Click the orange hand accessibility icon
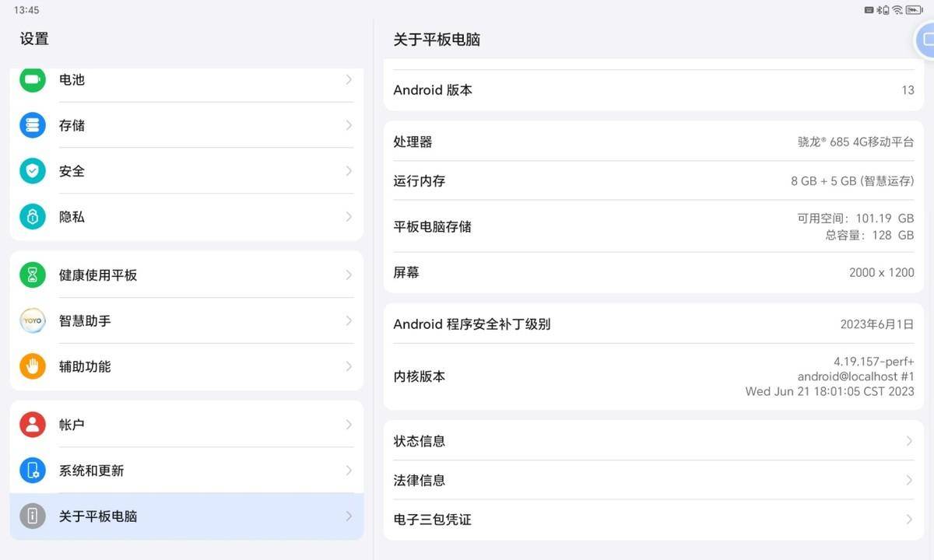934x560 pixels. (32, 366)
